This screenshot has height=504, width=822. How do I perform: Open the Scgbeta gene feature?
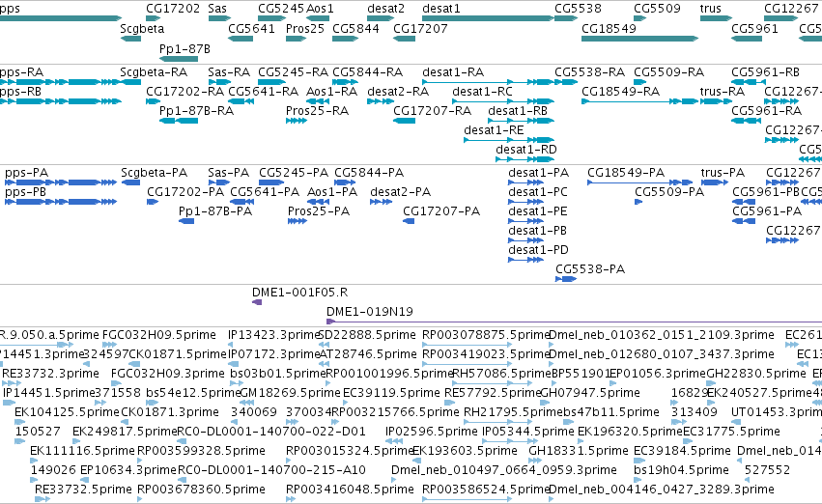(x=130, y=39)
